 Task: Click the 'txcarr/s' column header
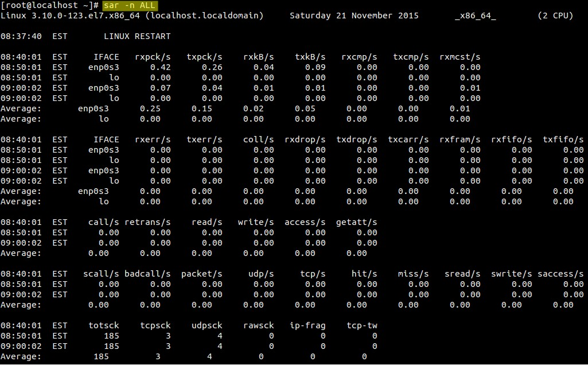click(x=408, y=139)
